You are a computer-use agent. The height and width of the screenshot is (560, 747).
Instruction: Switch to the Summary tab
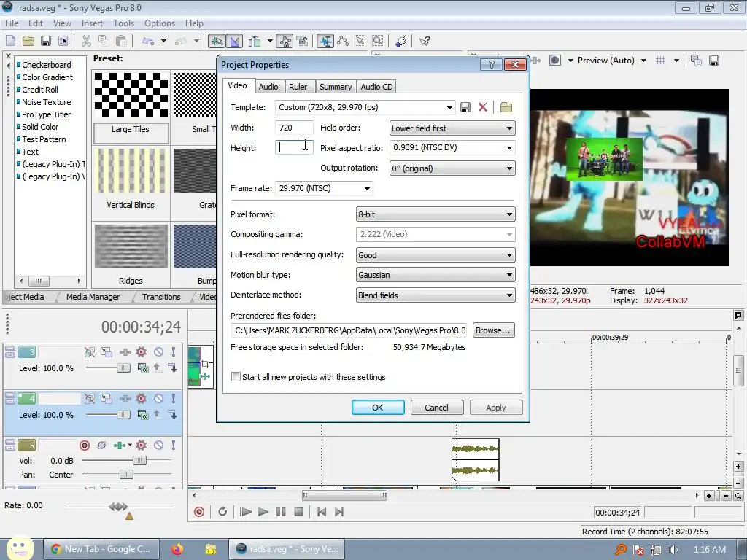tap(336, 87)
